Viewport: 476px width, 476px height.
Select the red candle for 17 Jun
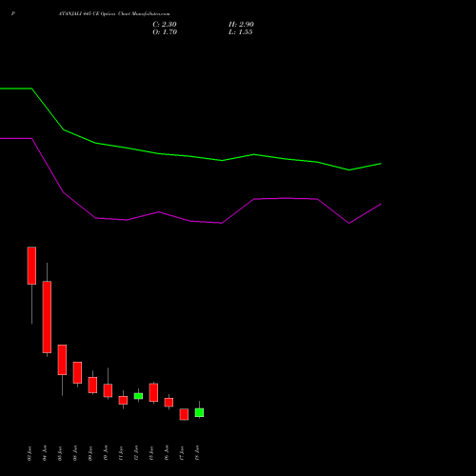click(x=184, y=414)
